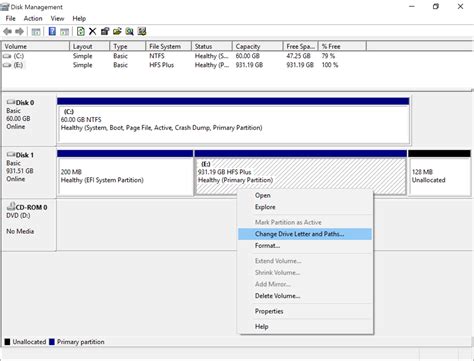
Task: Open the Help menu in menu bar
Action: [79, 18]
